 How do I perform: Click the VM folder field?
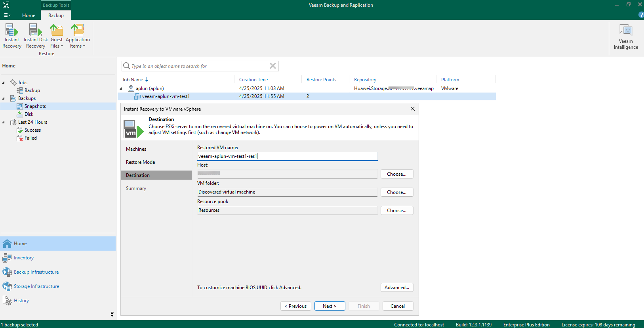287,192
